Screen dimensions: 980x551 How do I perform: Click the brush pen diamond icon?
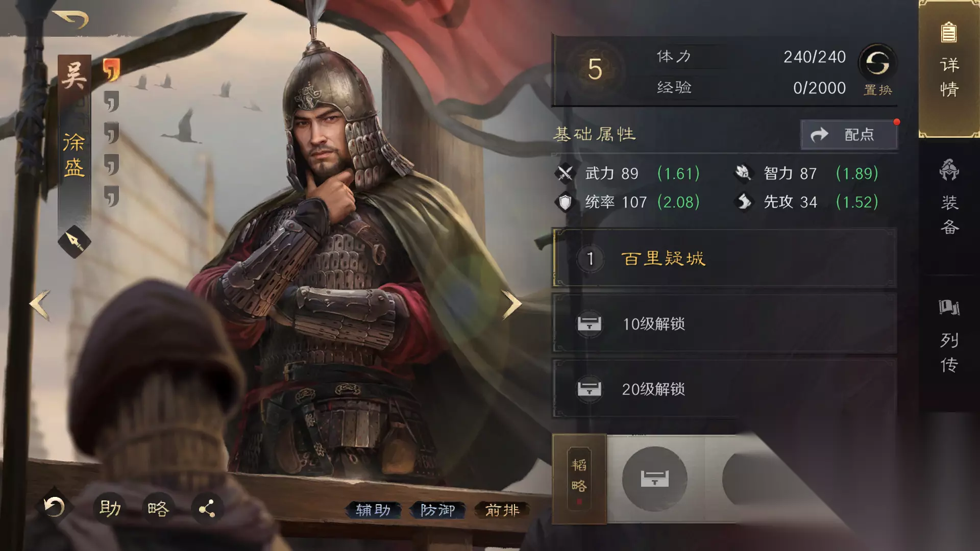coord(75,241)
